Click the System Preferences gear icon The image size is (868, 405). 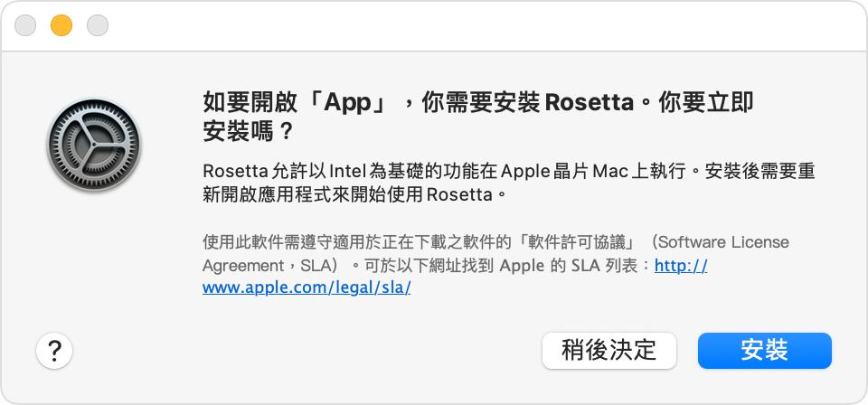point(94,145)
